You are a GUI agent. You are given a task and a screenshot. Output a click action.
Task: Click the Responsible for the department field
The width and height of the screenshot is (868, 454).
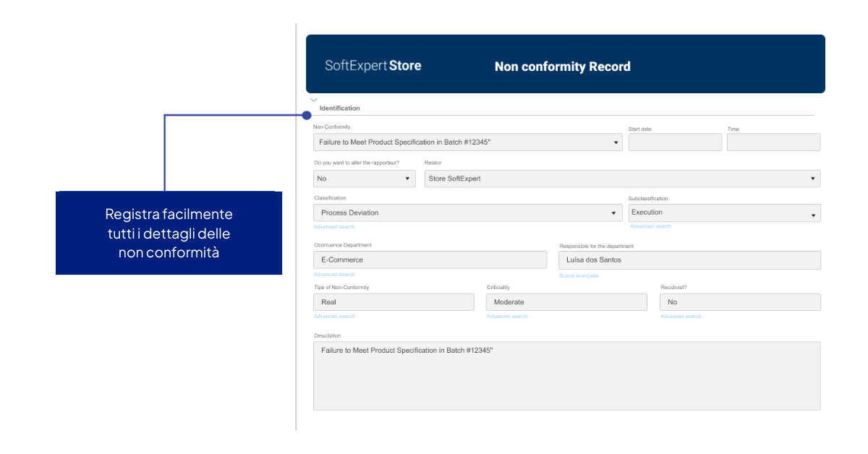point(689,260)
